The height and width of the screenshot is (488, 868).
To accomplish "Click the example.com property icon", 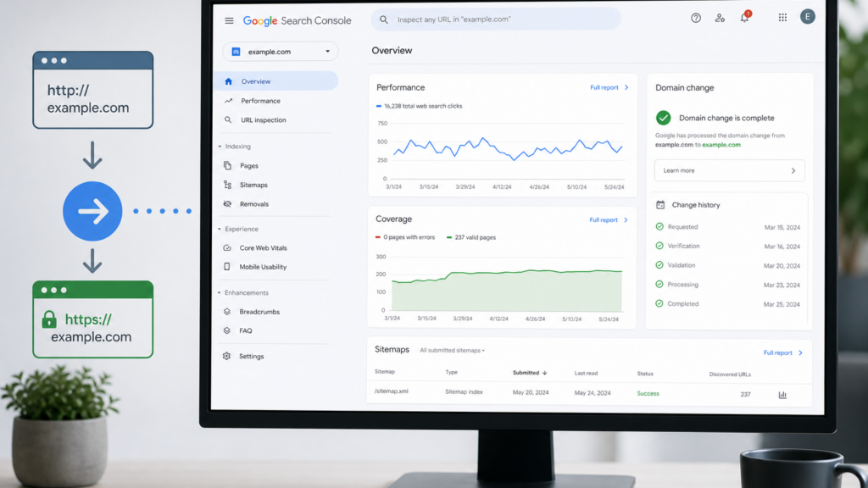I will (236, 52).
